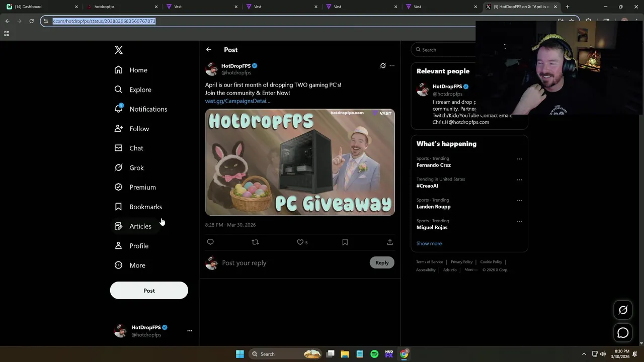
Task: Open options for Landen Roupp trend
Action: (519, 201)
